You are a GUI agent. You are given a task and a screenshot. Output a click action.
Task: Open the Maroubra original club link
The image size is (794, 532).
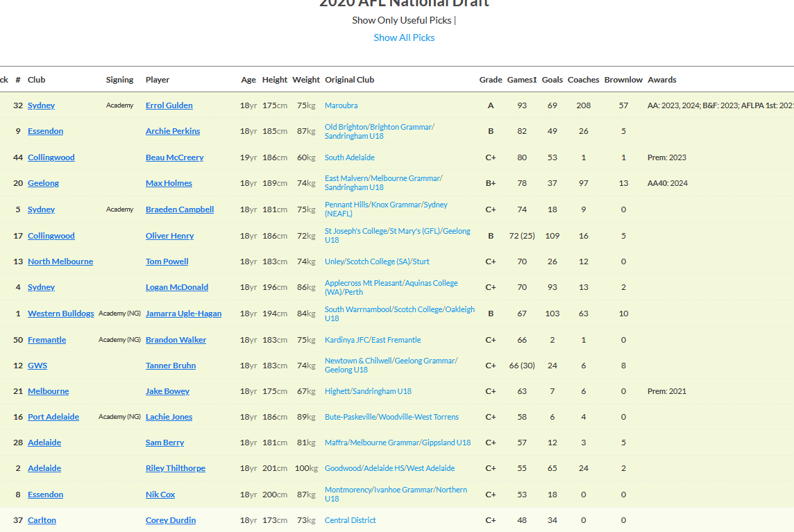coord(341,105)
